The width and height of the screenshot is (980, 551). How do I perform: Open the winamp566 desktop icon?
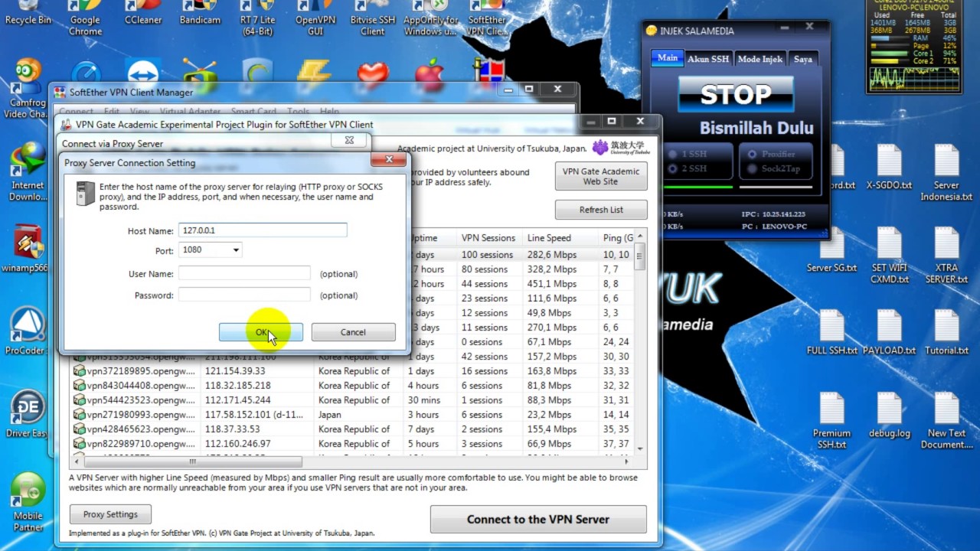click(x=28, y=249)
